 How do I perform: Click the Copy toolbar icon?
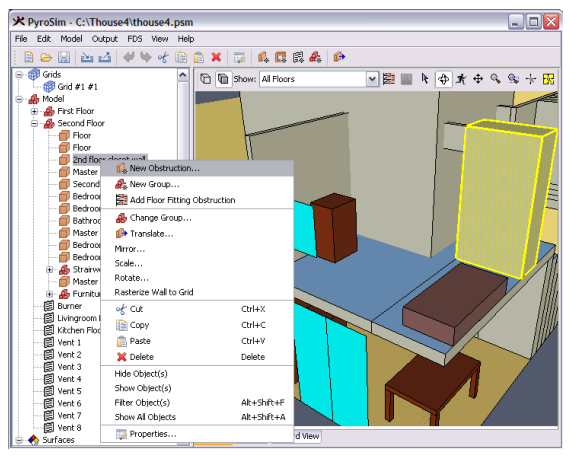pyautogui.click(x=181, y=57)
